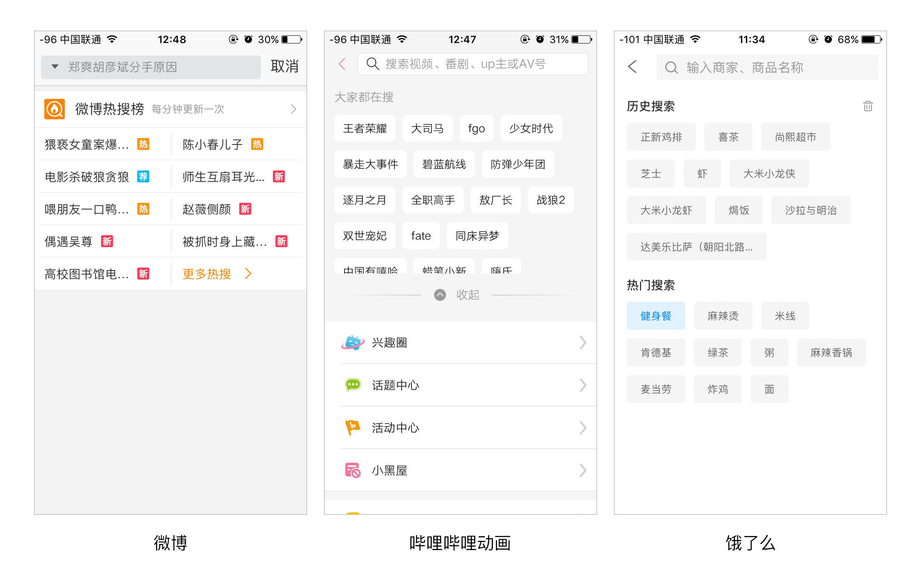Screen dimensions: 921x588
Task: Open hot topic 偶遇吴尊
Action: click(x=69, y=242)
